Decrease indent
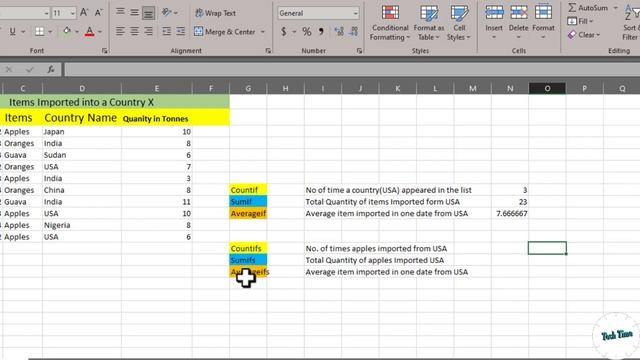The image size is (640, 360). tap(167, 31)
